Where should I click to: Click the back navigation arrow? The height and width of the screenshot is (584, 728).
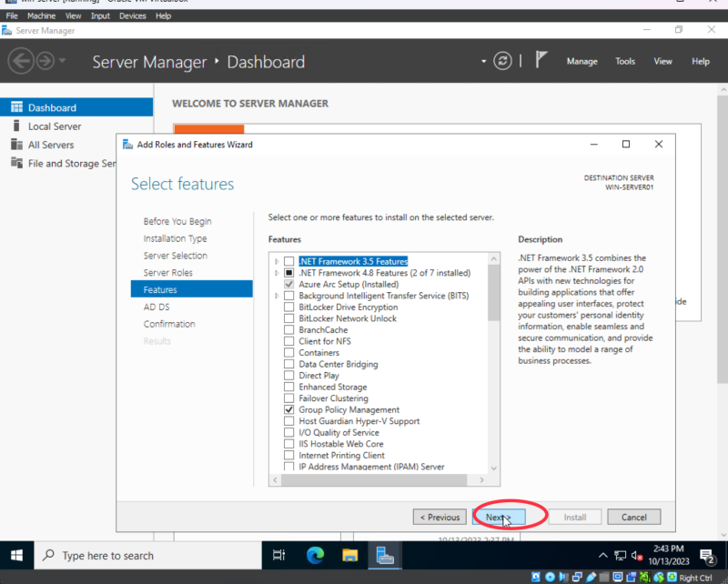(x=21, y=61)
